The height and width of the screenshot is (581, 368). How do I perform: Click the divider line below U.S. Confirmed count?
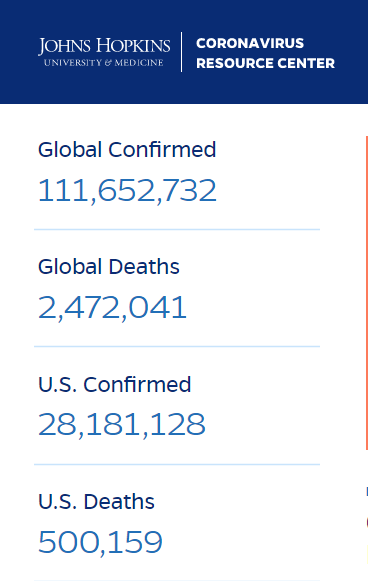pyautogui.click(x=177, y=464)
